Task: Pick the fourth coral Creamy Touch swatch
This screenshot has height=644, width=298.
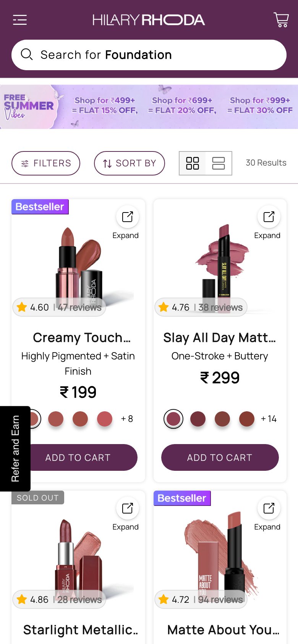Action: 105,419
